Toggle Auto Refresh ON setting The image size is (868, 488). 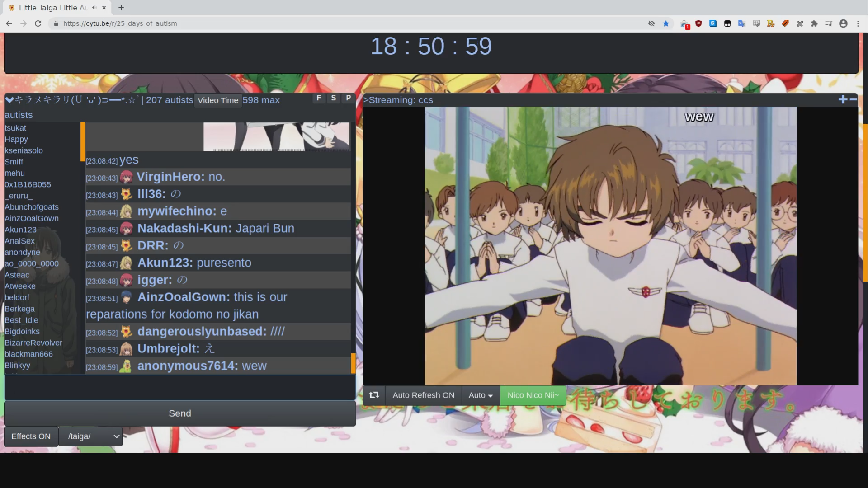click(x=423, y=395)
